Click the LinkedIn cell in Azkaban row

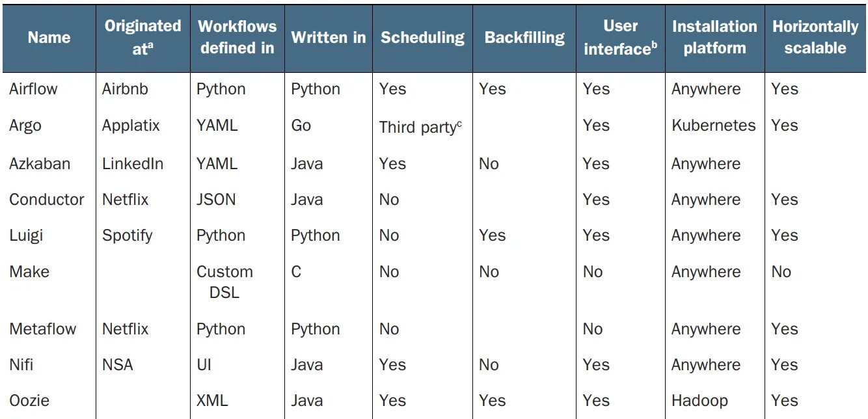click(x=133, y=163)
